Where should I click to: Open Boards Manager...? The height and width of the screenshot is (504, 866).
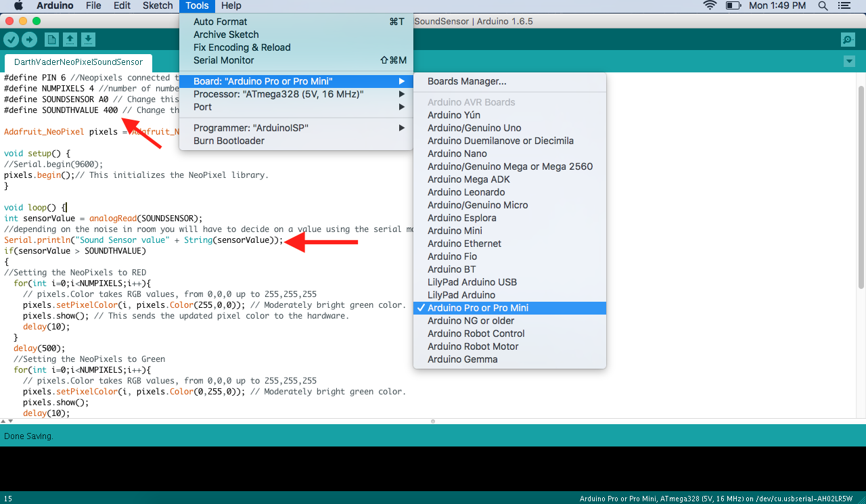pos(509,81)
